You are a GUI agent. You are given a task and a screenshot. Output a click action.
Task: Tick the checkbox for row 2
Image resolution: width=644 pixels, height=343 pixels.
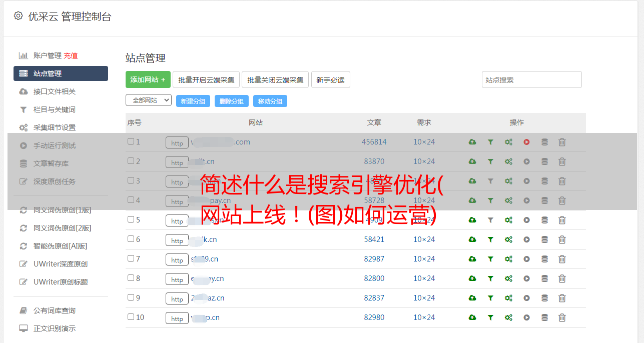131,161
